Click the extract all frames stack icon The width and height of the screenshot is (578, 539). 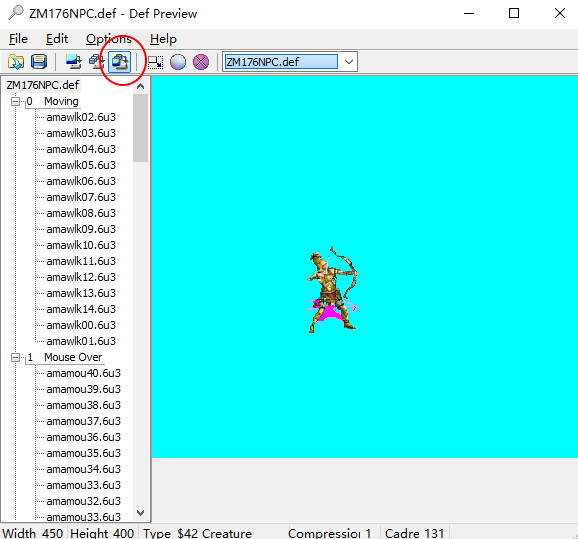97,62
